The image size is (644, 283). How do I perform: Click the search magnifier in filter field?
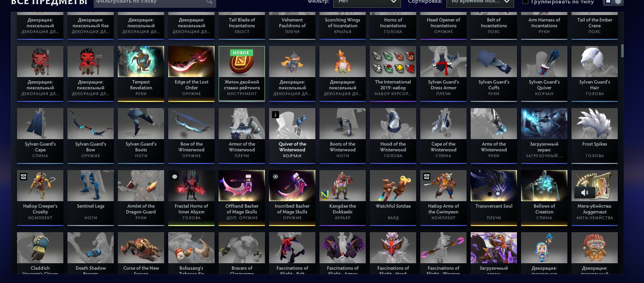coord(209,2)
